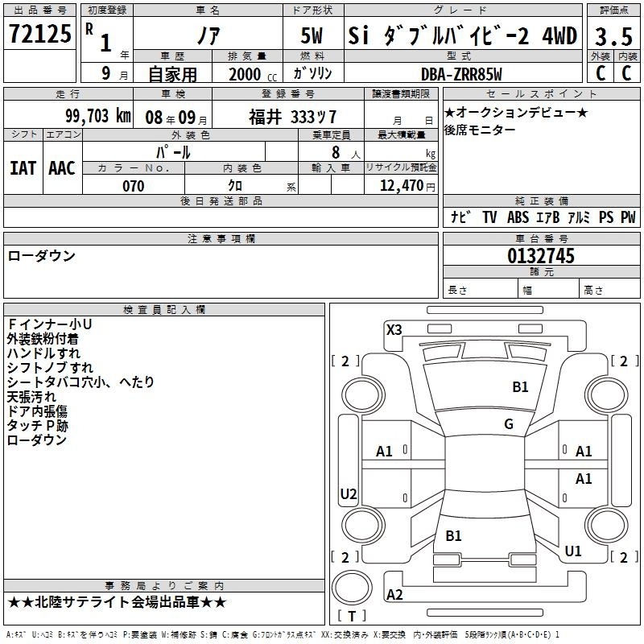Click the color number 070
This screenshot has height=644, width=644.
(134, 186)
